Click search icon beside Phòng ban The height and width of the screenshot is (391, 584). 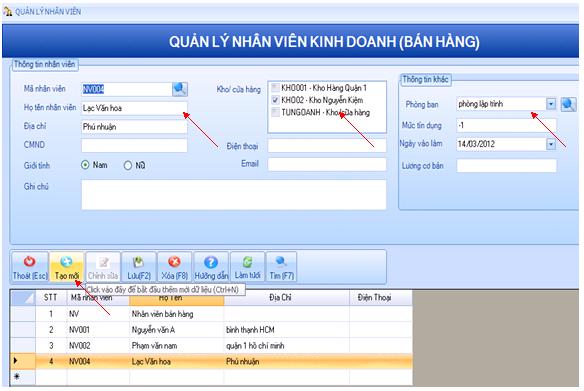(x=568, y=104)
